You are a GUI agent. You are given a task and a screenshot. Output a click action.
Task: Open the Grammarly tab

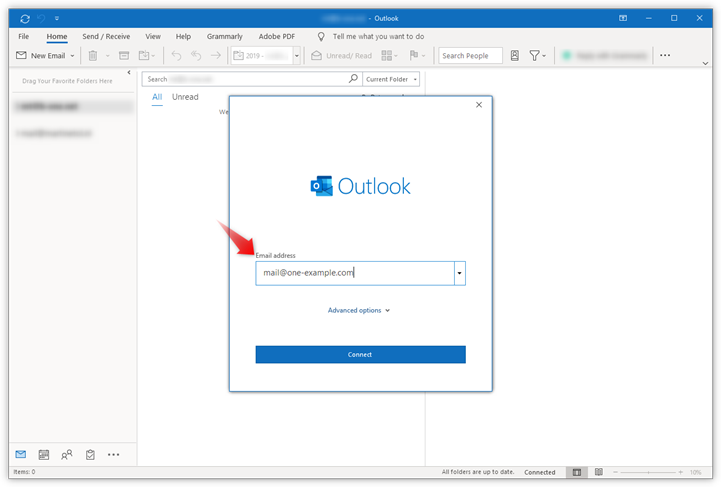click(x=224, y=36)
